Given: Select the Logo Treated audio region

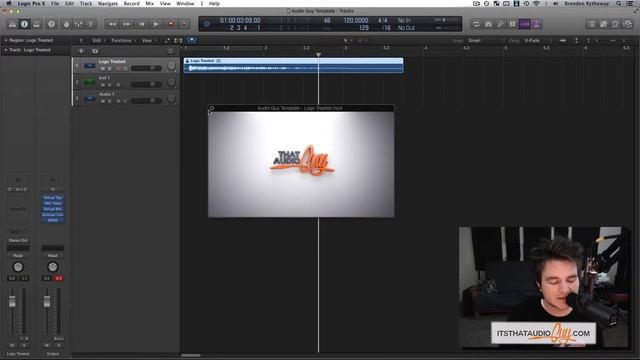Looking at the screenshot, I should [293, 65].
